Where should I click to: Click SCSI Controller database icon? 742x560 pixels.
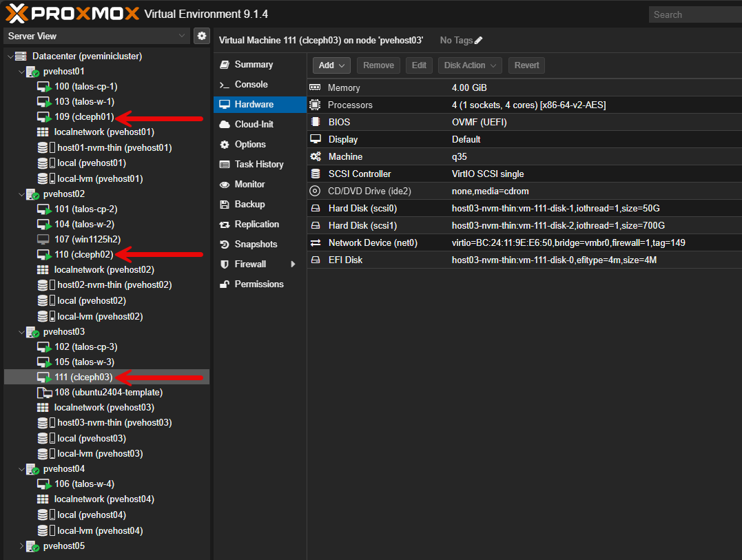point(315,174)
